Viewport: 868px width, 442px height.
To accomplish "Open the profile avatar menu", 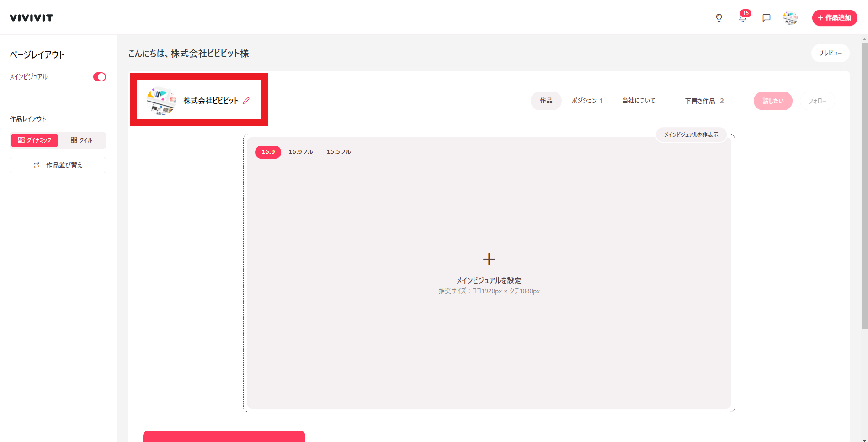I will pyautogui.click(x=790, y=18).
